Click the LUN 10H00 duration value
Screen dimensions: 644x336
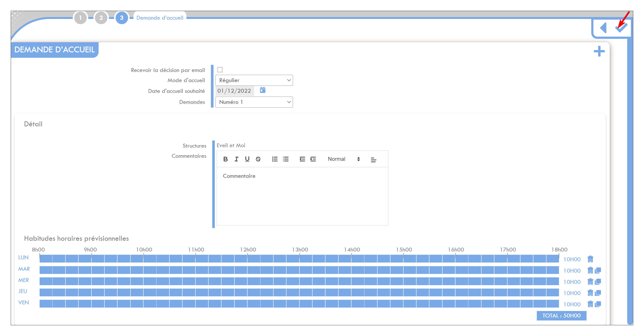572,259
